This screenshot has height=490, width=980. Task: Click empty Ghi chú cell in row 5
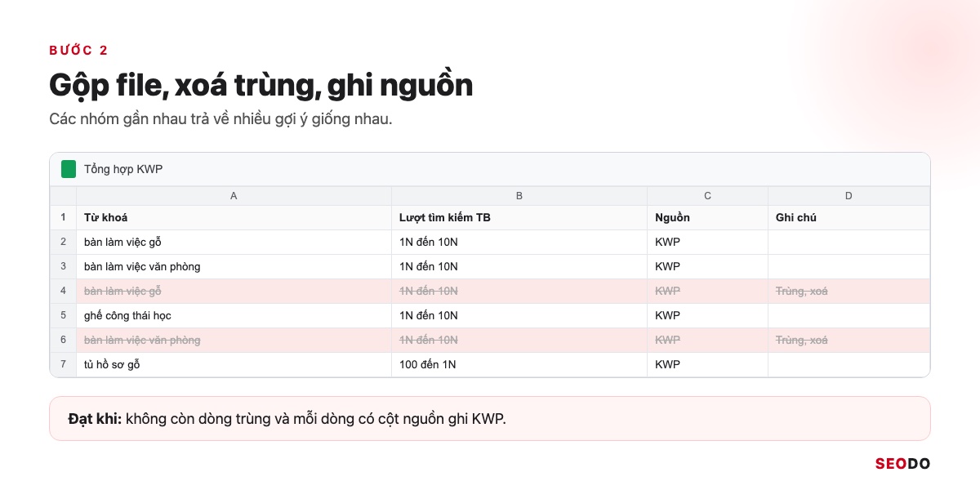click(849, 316)
